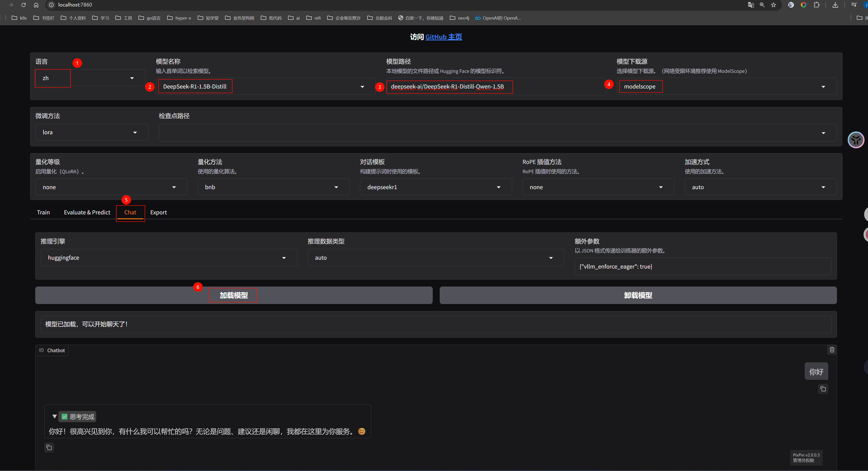Collapse the 思考完成 thinking section
This screenshot has width=868, height=471.
coord(55,417)
